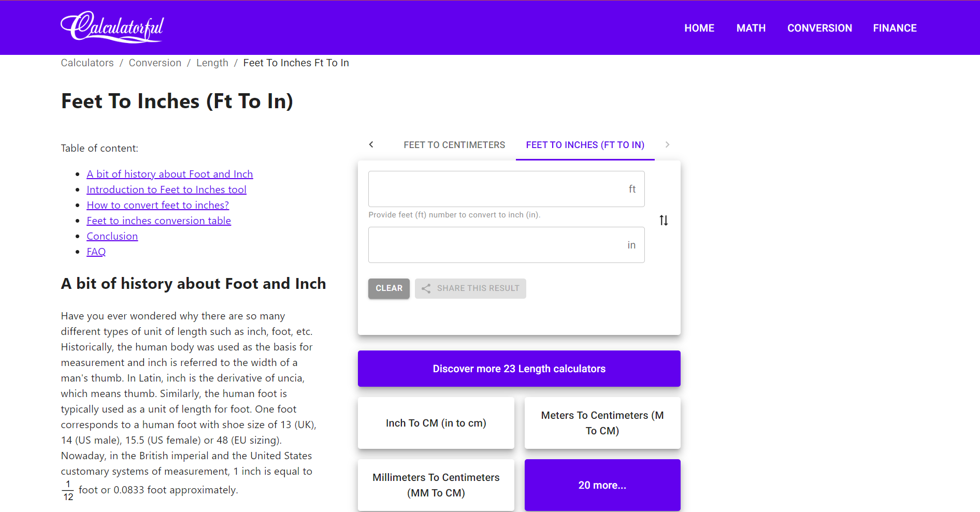Select Feet To Inches (Ft To In) tab
Image resolution: width=980 pixels, height=512 pixels.
pyautogui.click(x=585, y=145)
